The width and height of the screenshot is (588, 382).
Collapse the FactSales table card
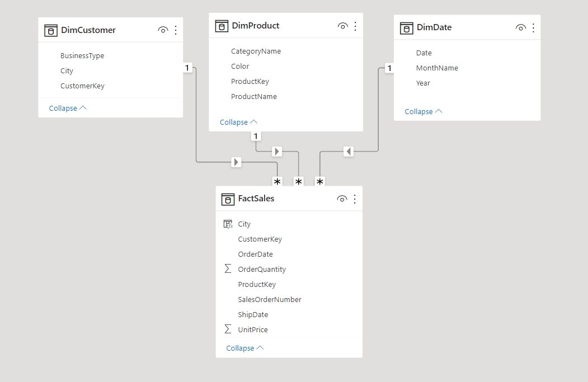(x=245, y=348)
